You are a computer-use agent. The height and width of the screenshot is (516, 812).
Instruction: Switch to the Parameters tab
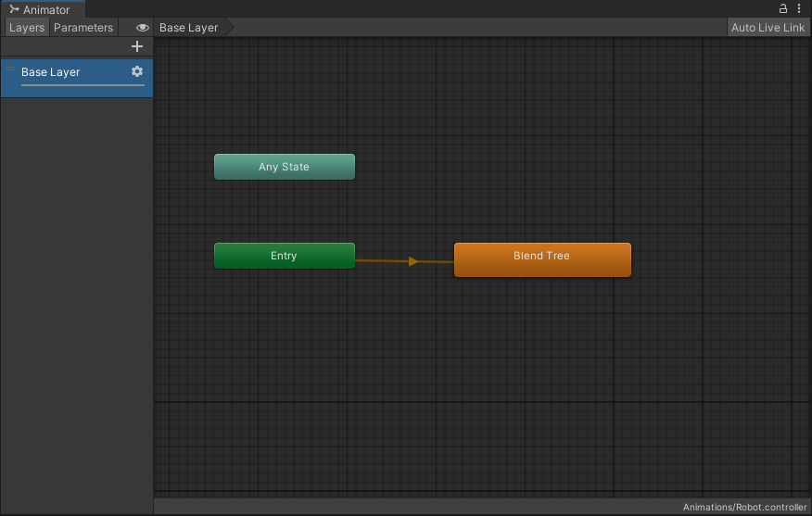coord(83,28)
